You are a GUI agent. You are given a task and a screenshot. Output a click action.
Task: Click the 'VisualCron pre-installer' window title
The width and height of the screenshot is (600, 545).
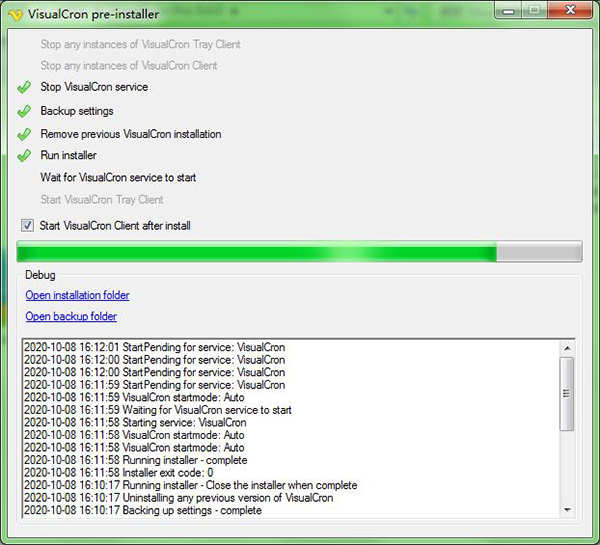(x=93, y=15)
